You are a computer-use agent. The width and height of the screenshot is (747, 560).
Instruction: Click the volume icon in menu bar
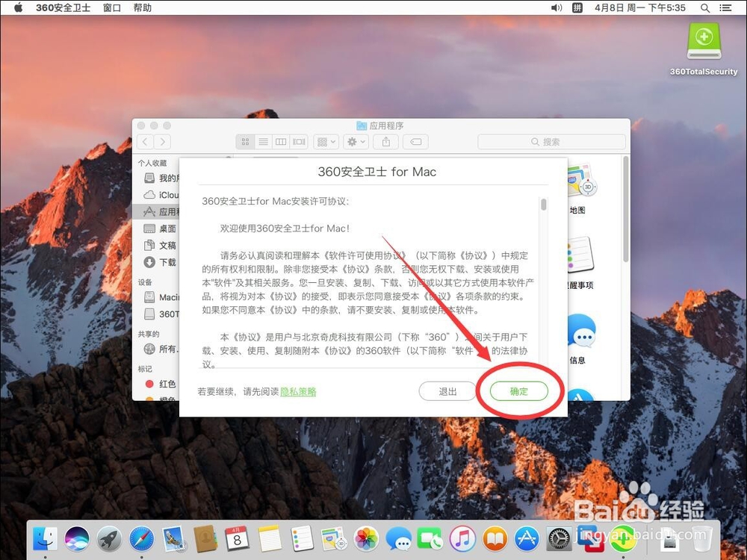coord(557,7)
